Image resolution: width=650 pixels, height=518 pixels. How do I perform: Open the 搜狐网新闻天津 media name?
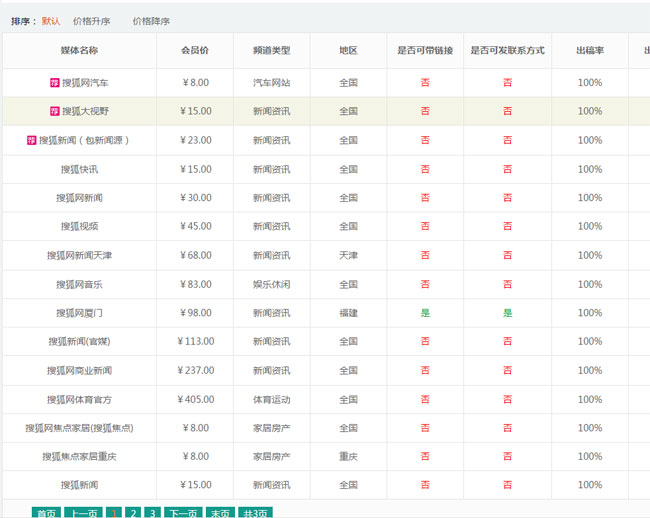coord(79,255)
